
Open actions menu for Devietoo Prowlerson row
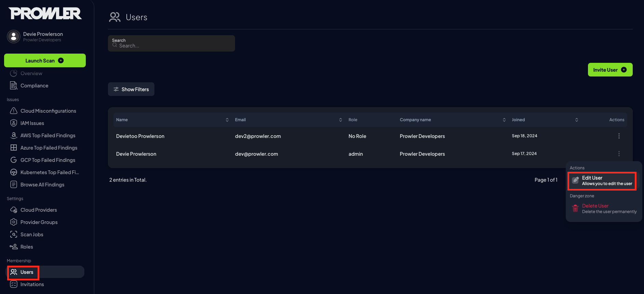click(x=619, y=136)
